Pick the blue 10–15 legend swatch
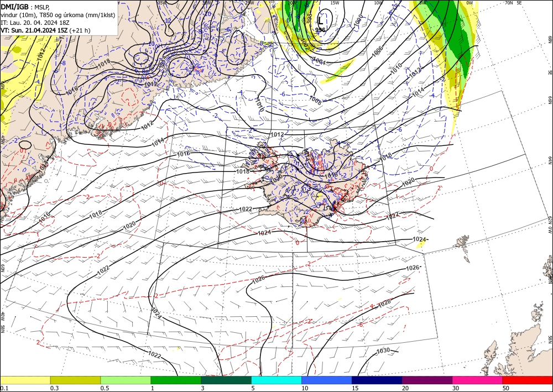The height and width of the screenshot is (392, 553). (x=327, y=380)
